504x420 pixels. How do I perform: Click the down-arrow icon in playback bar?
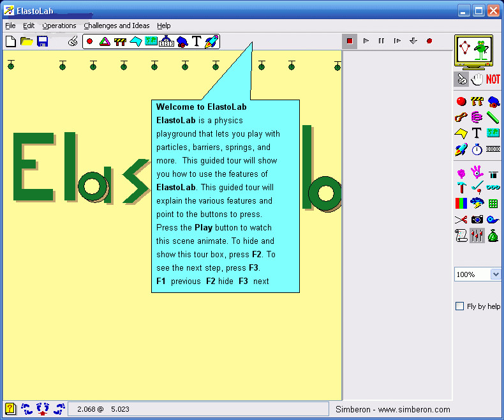(x=413, y=41)
